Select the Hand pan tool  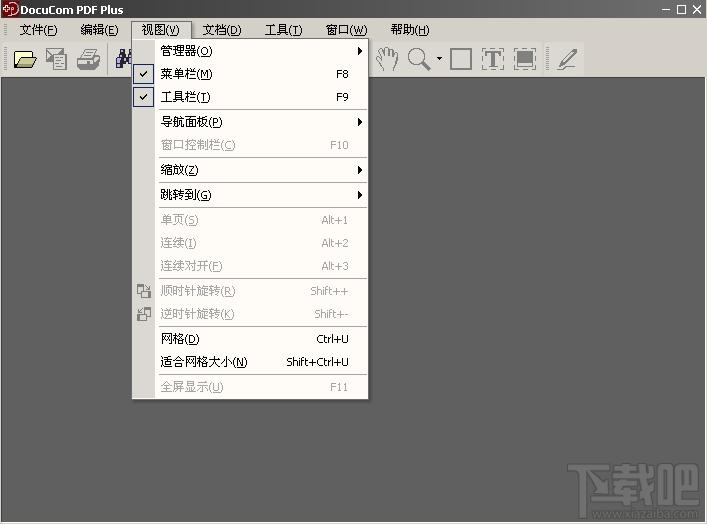pyautogui.click(x=387, y=60)
